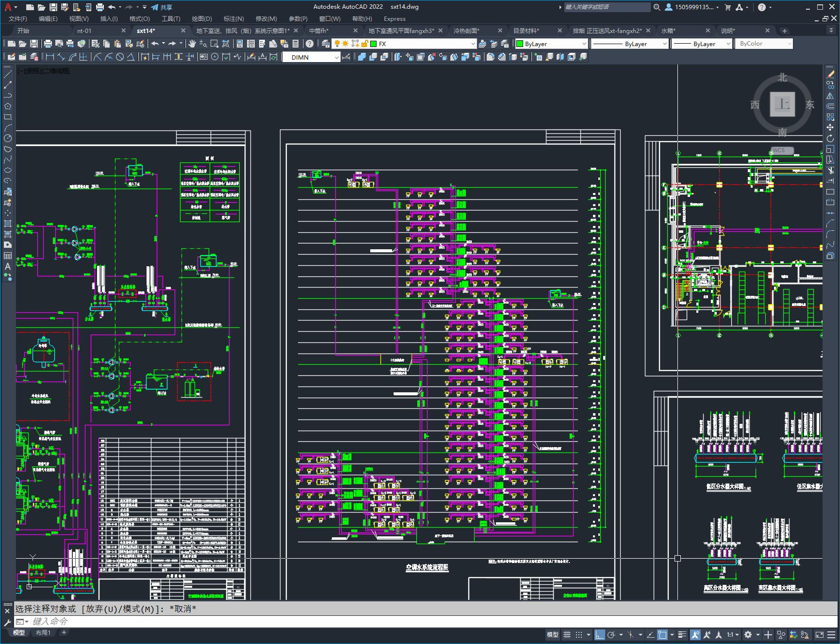Select the Rectangle draw tool in the left toolbar
Image resolution: width=840 pixels, height=644 pixels.
[8, 117]
